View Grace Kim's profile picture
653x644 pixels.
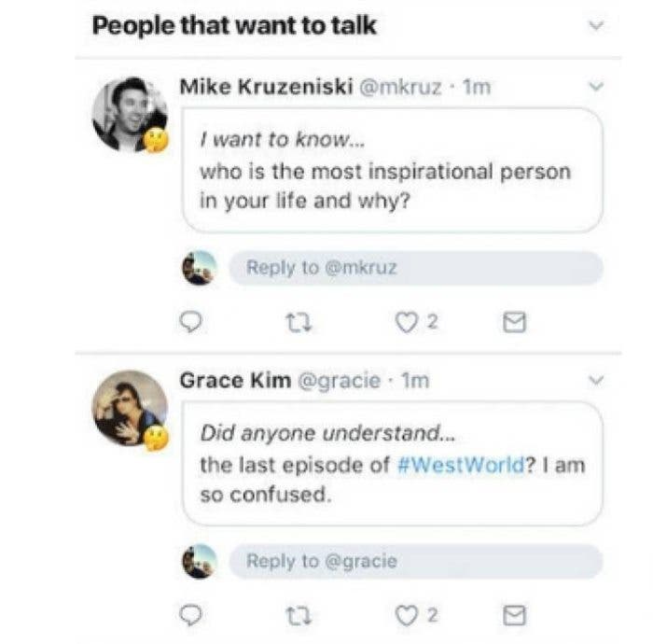(130, 408)
